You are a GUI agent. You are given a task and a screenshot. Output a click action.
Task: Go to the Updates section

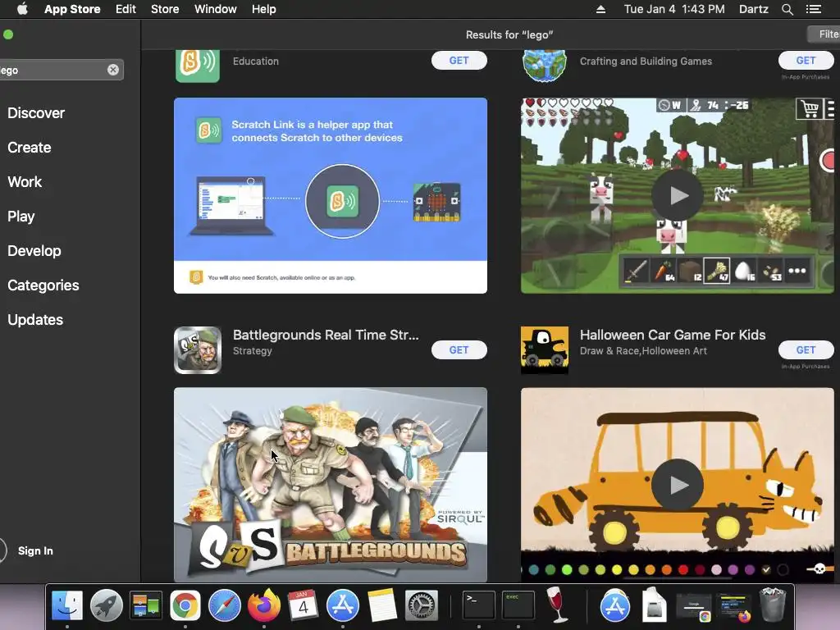(x=35, y=320)
